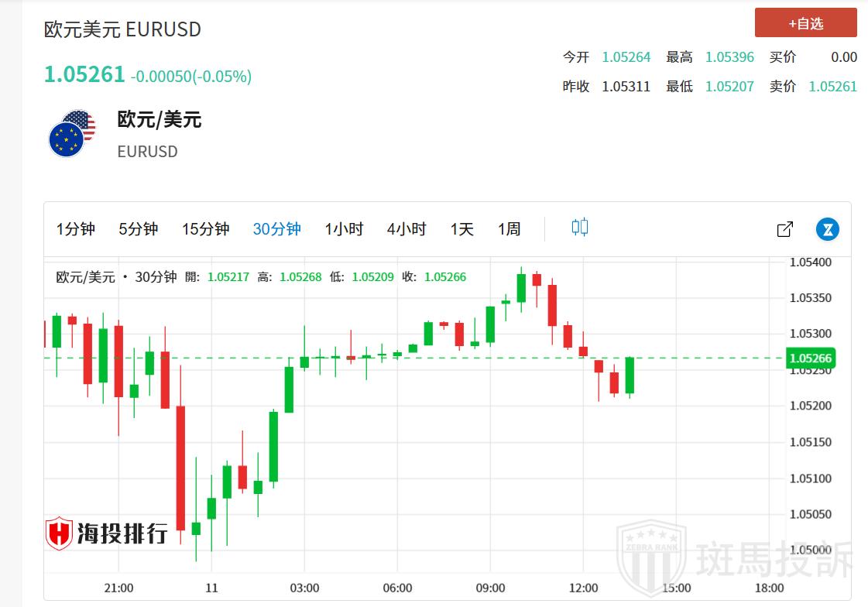The height and width of the screenshot is (607, 868).
Task: Select the 5分钟 timeframe
Action: coord(139,229)
